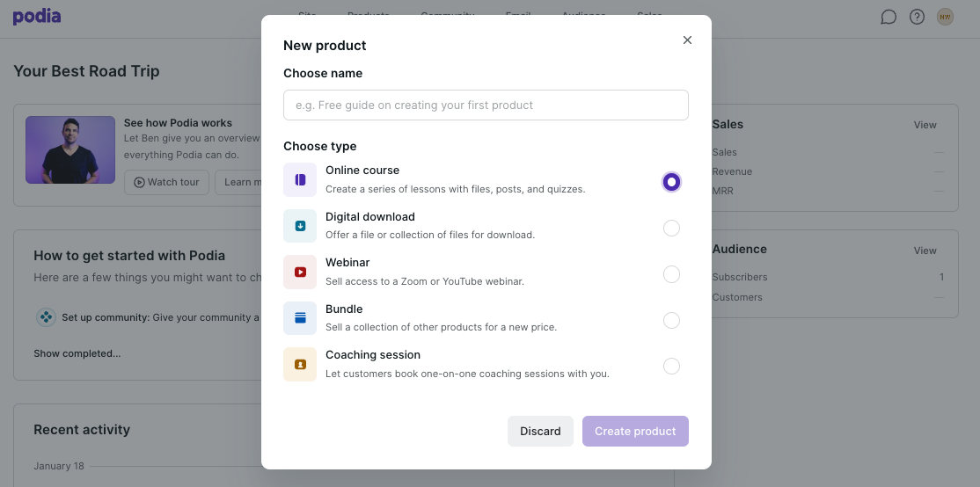Select the Online course radio button
This screenshot has width=980, height=487.
[671, 182]
